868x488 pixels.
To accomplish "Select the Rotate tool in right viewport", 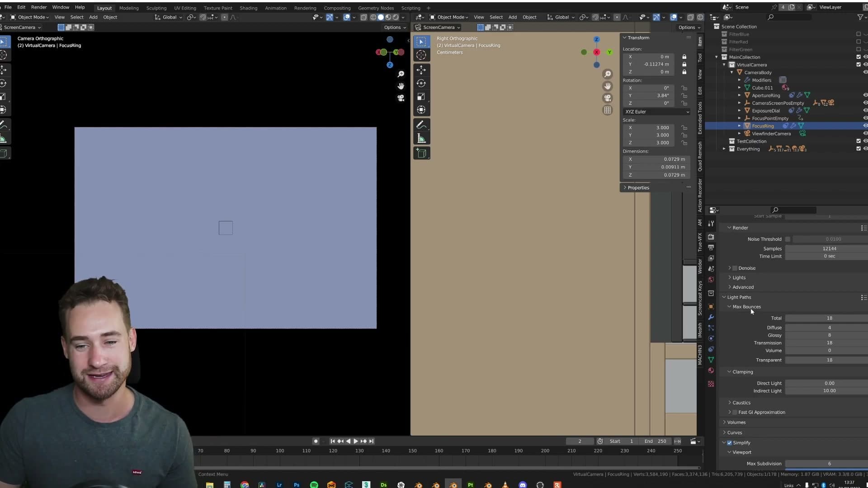I will (421, 83).
